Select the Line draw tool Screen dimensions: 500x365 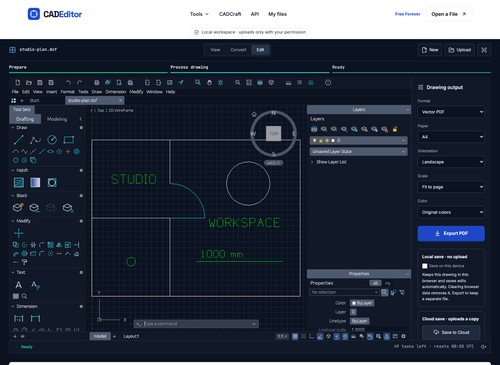coord(19,140)
